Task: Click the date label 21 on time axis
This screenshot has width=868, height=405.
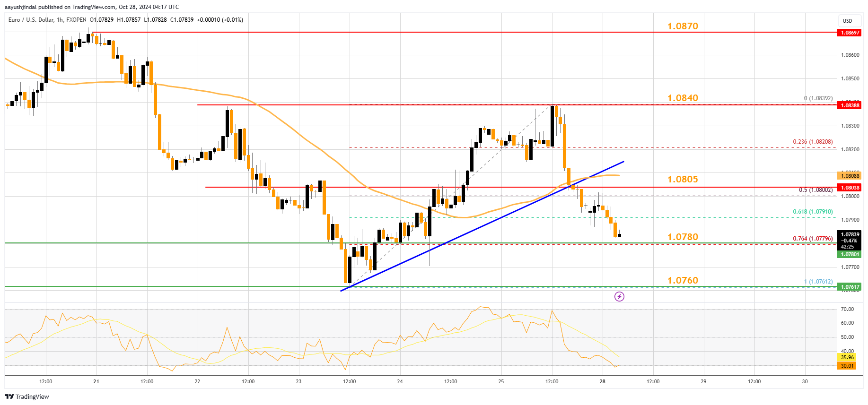Action: tap(96, 381)
